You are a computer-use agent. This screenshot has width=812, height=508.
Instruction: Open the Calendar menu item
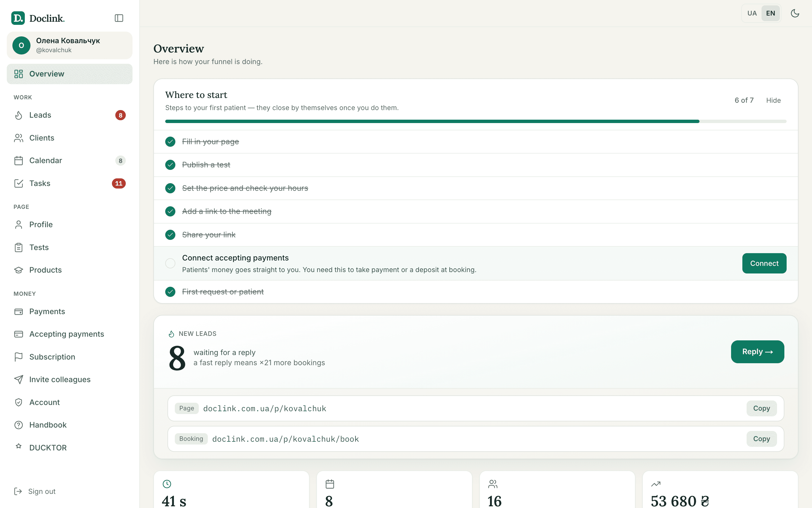(x=69, y=161)
